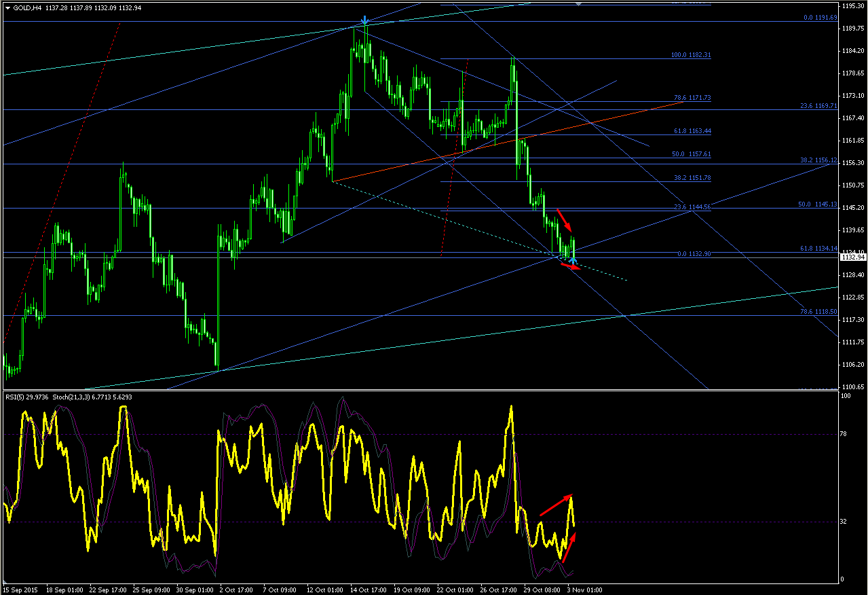The height and width of the screenshot is (595, 868).
Task: Select Fibonacci label 0.0 1132.90
Action: 694,253
